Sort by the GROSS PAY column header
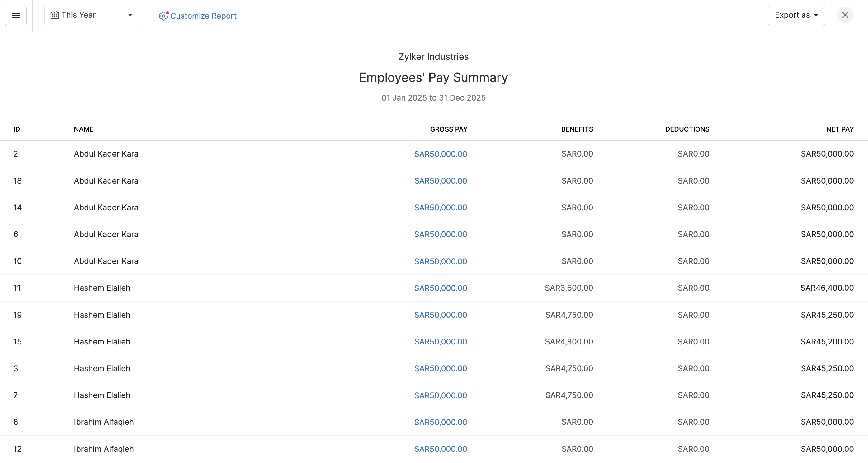868x463 pixels. coord(449,129)
